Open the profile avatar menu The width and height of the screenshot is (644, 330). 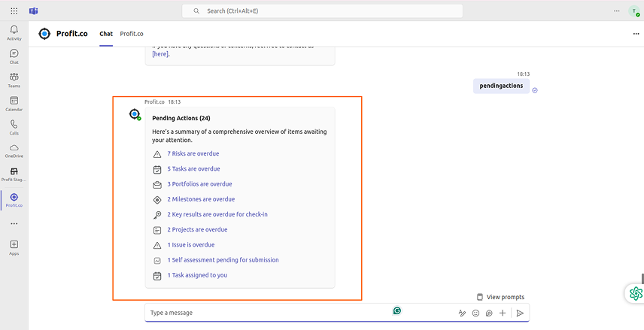(633, 11)
